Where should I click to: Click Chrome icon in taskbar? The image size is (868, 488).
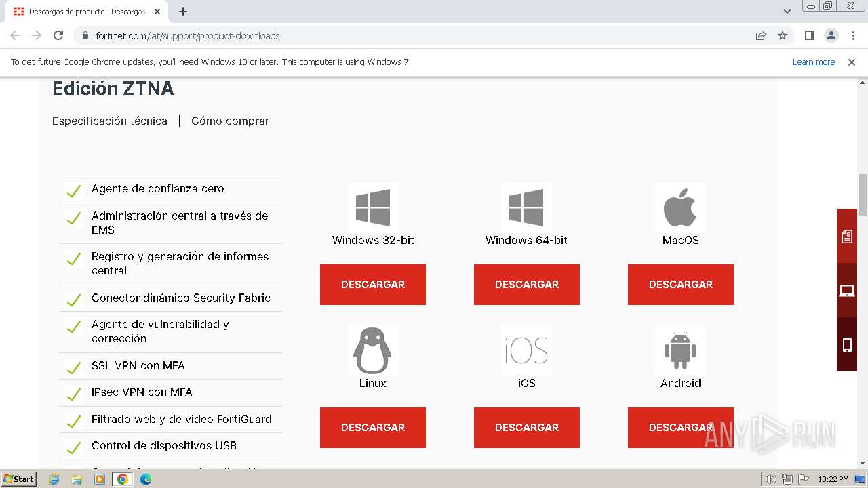click(x=123, y=479)
